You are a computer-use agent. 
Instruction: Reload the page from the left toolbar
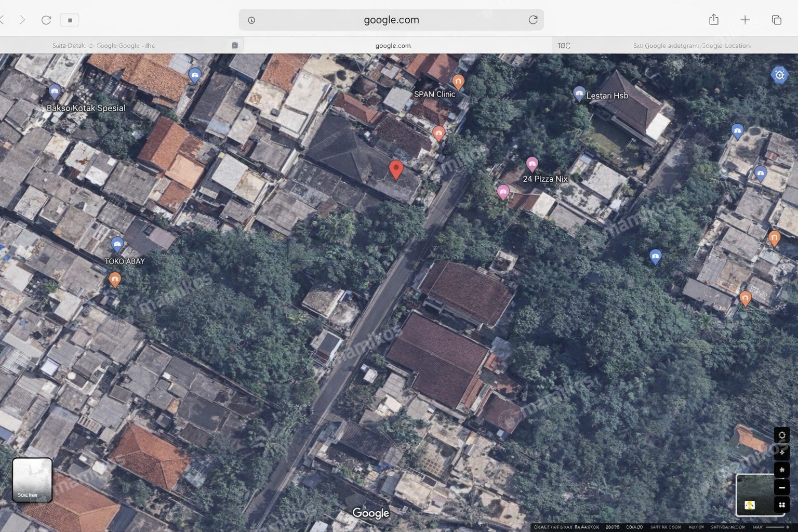46,20
